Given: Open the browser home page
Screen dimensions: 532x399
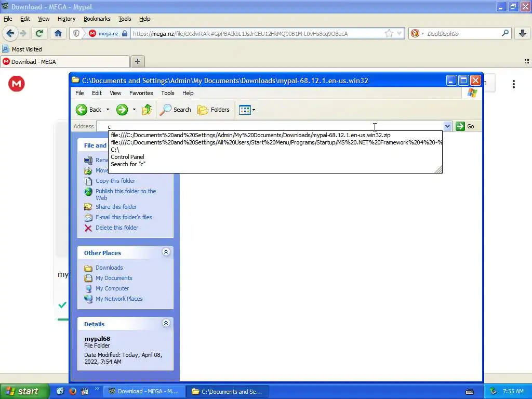Looking at the screenshot, I should (x=58, y=33).
